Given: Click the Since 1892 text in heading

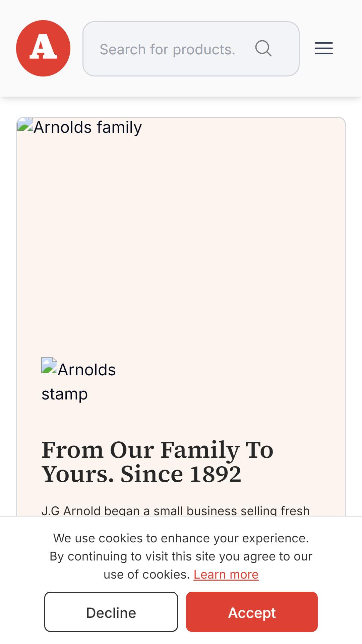Looking at the screenshot, I should coord(181,474).
